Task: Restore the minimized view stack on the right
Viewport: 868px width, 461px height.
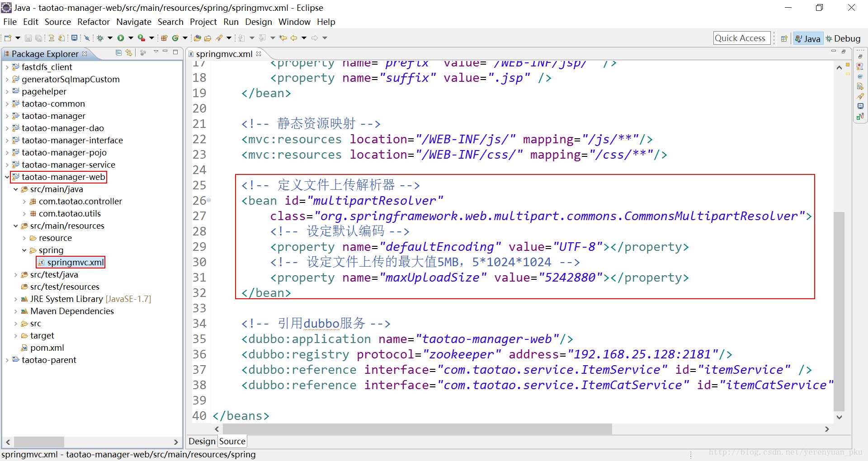Action: tap(860, 56)
